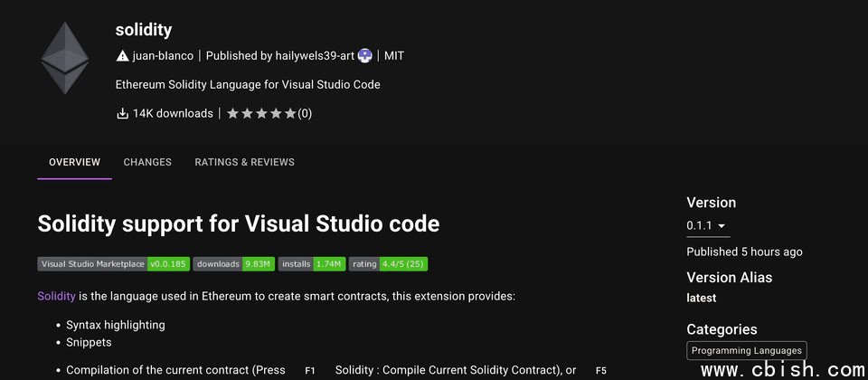Click the MIT license link
This screenshot has width=868, height=380.
394,56
